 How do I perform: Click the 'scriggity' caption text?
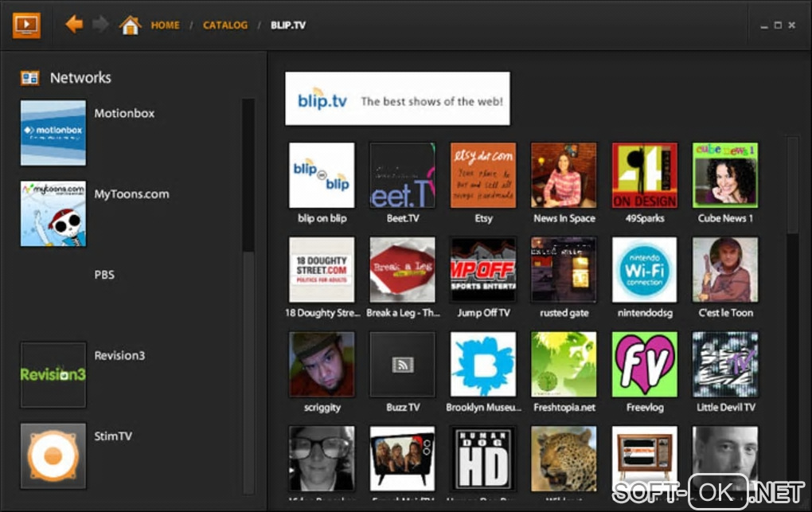(322, 408)
